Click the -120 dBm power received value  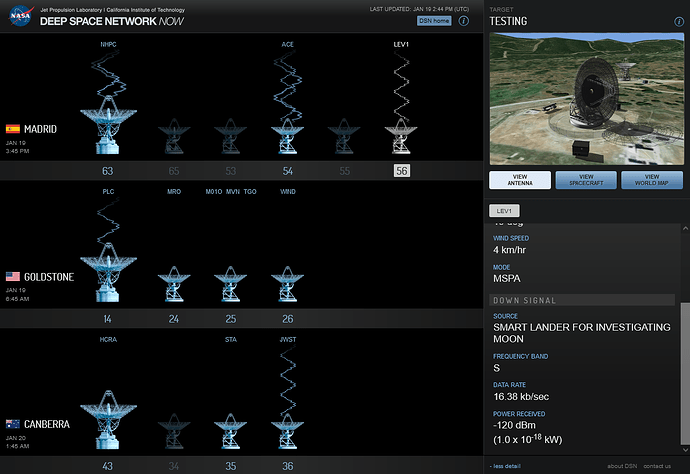pyautogui.click(x=514, y=426)
